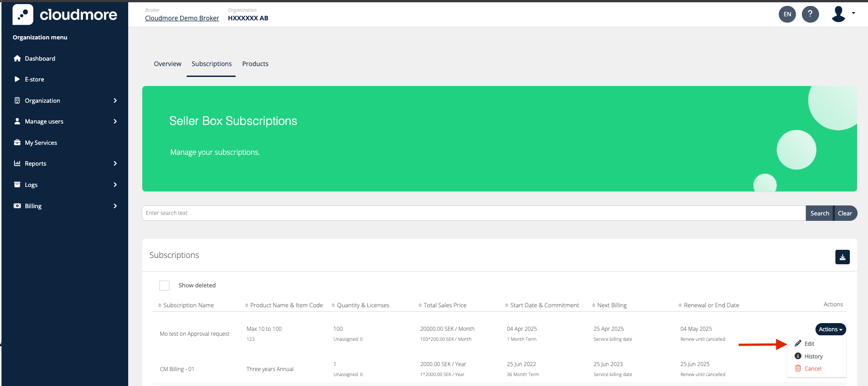Screen dimensions: 868x386
Task: Click the Reports chart icon
Action: pyautogui.click(x=17, y=163)
